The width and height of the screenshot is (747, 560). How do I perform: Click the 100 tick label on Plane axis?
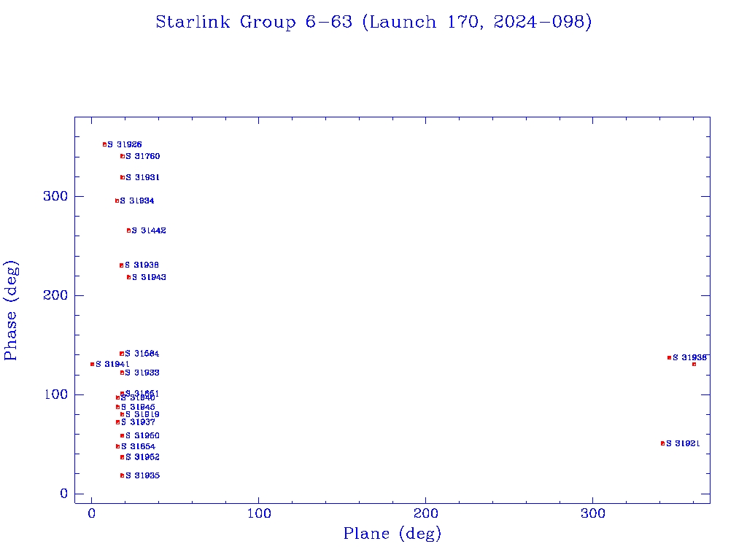tap(259, 514)
